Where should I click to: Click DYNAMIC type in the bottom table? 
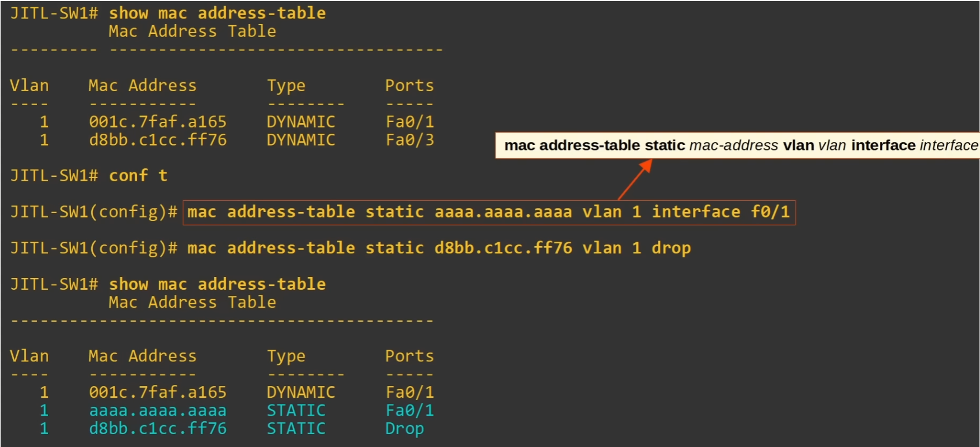click(x=300, y=392)
